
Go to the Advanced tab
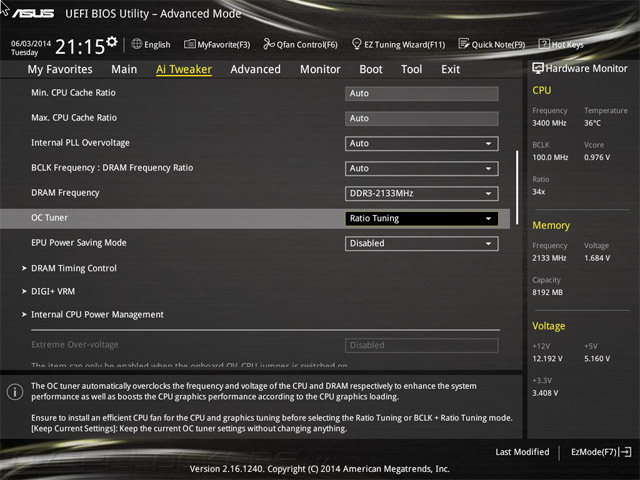pos(256,69)
